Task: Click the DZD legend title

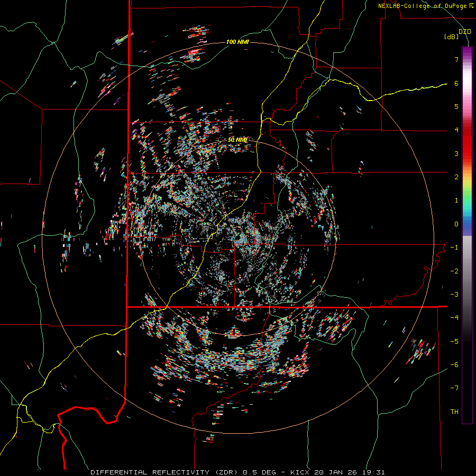Action: click(x=465, y=32)
